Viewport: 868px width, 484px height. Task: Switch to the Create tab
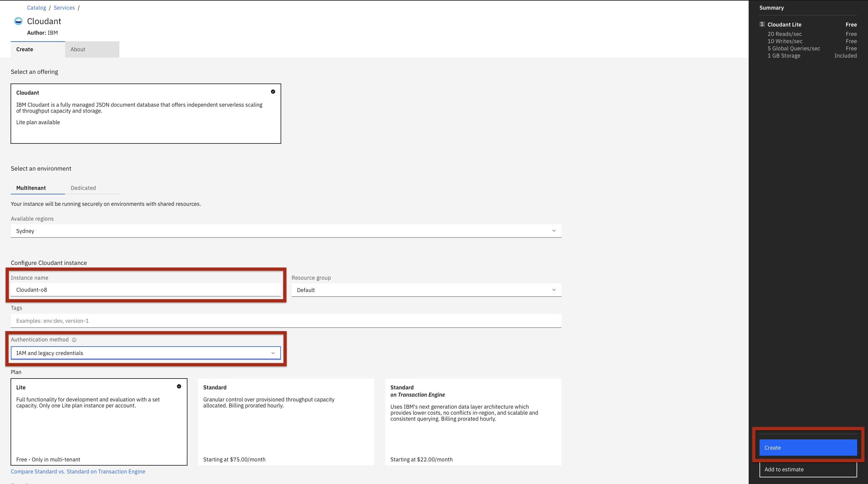tap(38, 49)
